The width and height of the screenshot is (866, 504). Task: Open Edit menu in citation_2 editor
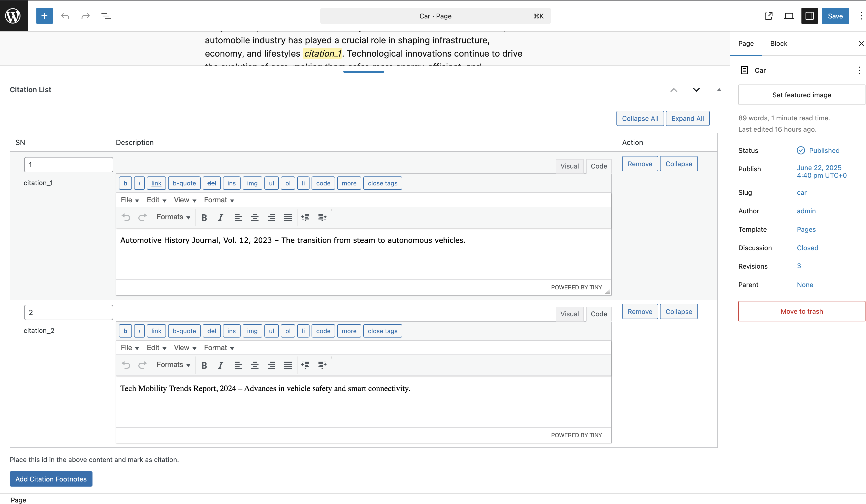[x=156, y=348]
